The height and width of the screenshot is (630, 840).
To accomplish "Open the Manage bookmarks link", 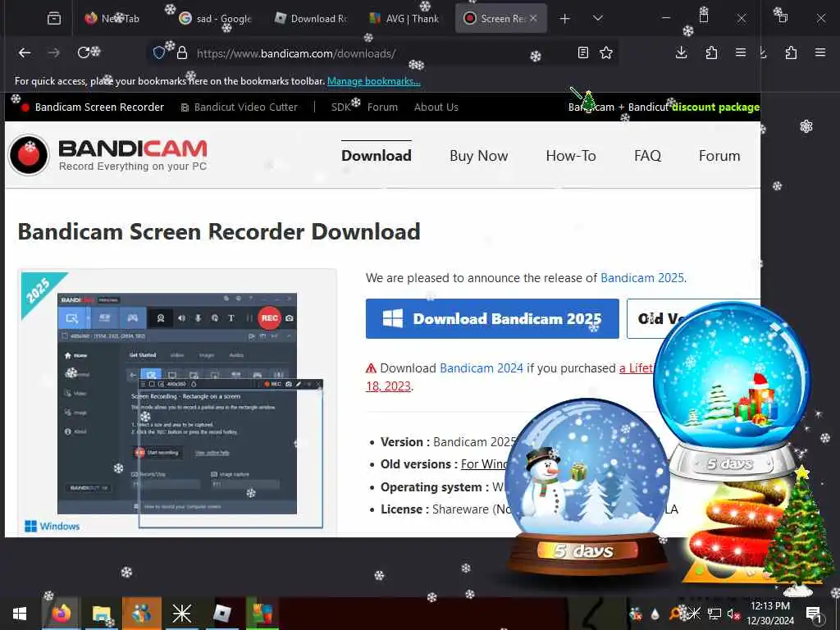I will [373, 81].
